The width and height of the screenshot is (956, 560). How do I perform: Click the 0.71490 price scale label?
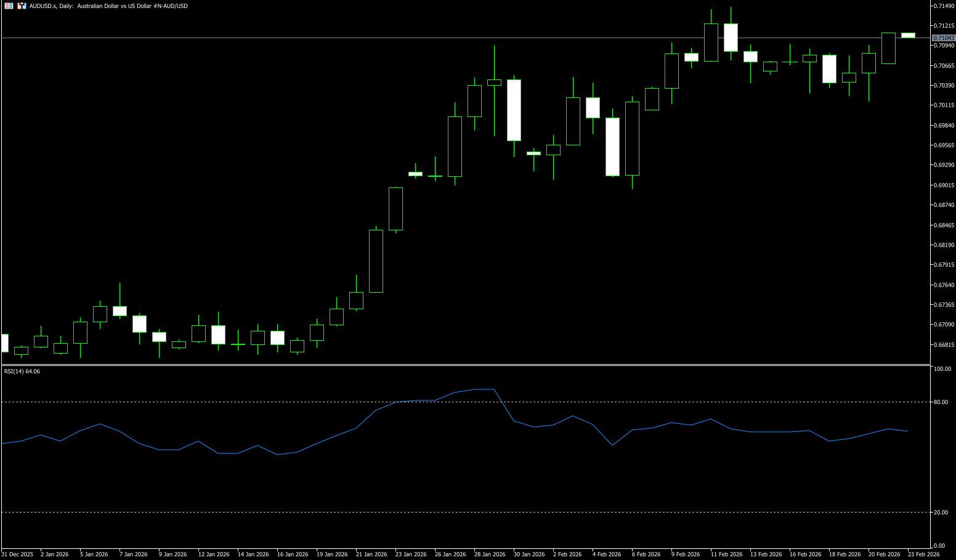[944, 6]
